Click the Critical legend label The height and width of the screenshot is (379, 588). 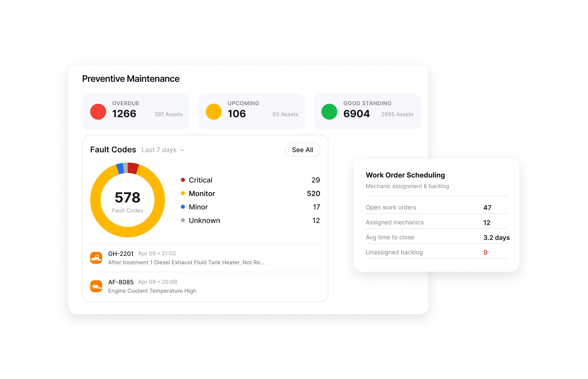coord(201,180)
